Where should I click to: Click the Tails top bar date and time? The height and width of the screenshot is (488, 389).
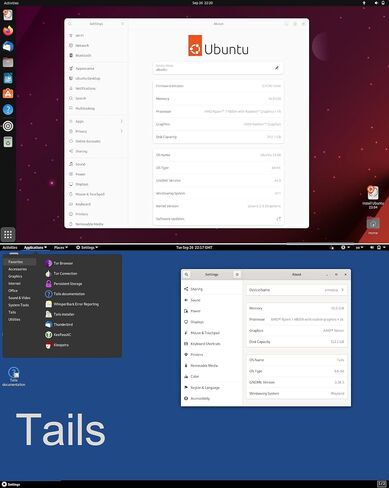click(x=194, y=247)
